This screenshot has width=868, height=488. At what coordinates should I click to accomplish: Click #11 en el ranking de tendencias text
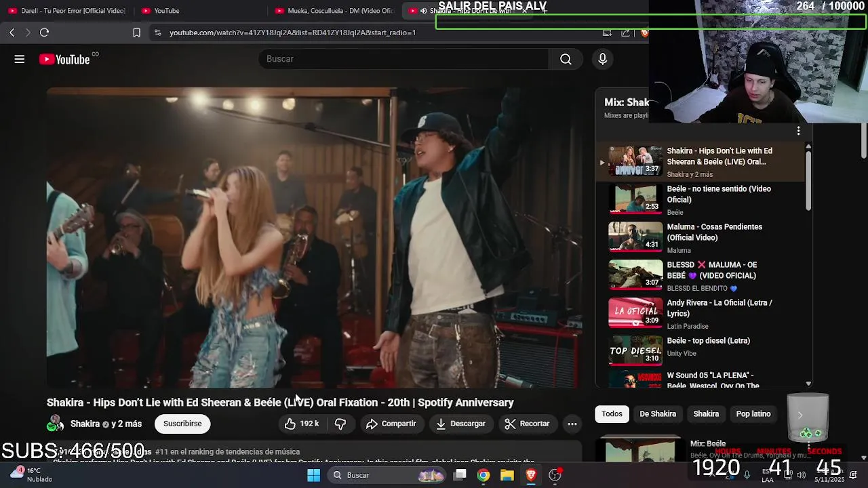(227, 452)
